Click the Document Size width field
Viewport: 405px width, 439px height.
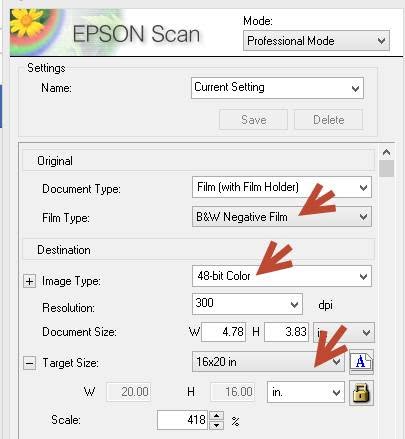[x=223, y=332]
